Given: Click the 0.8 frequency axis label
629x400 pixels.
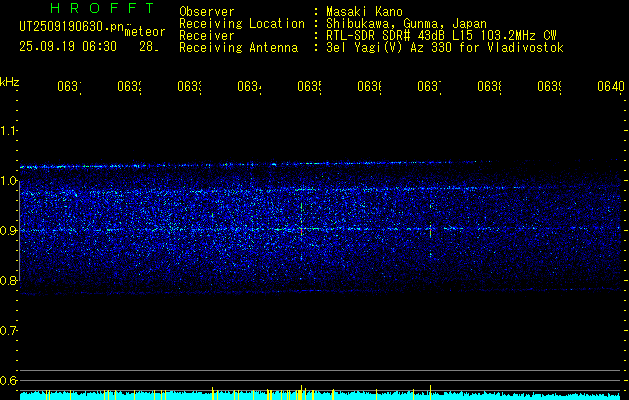Looking at the screenshot, I should pyautogui.click(x=8, y=280).
